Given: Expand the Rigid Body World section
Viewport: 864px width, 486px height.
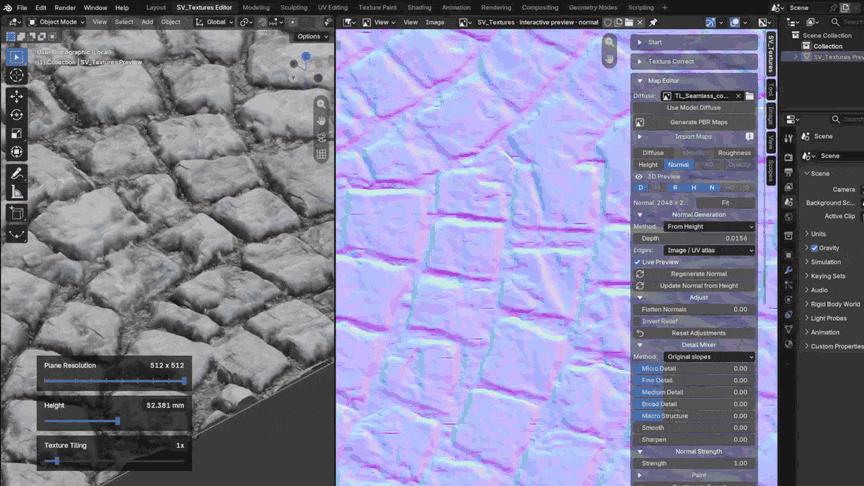Looking at the screenshot, I should (834, 304).
